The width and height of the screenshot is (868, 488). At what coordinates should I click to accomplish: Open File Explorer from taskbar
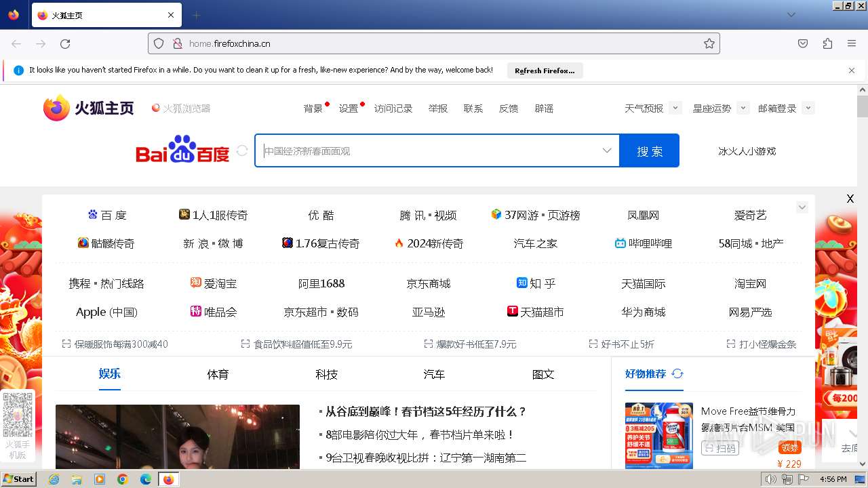coord(77,479)
